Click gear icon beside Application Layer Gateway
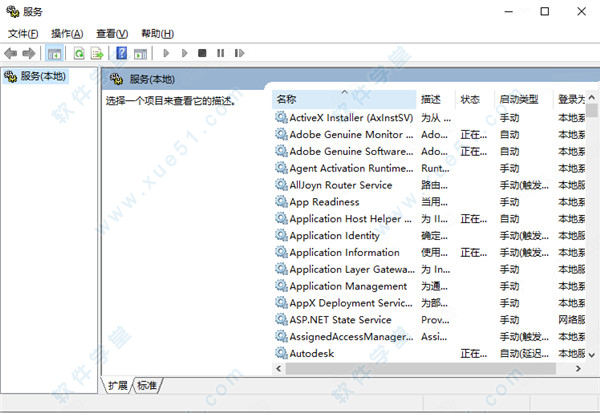 pyautogui.click(x=281, y=269)
